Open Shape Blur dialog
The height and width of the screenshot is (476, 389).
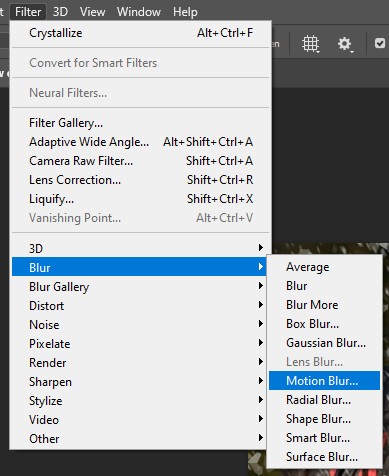(324, 419)
